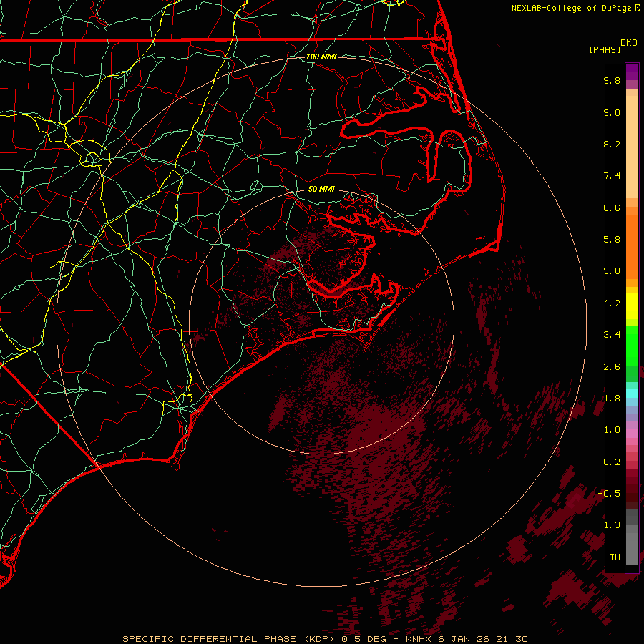This screenshot has height=644, width=644.
Task: Click the 5.0 legend value label
Action: (612, 271)
